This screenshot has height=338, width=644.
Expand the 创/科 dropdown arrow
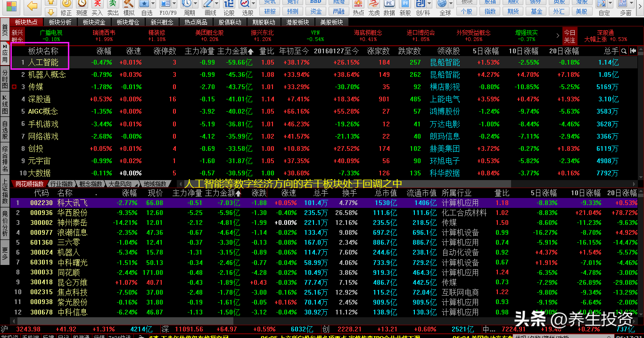430,5
